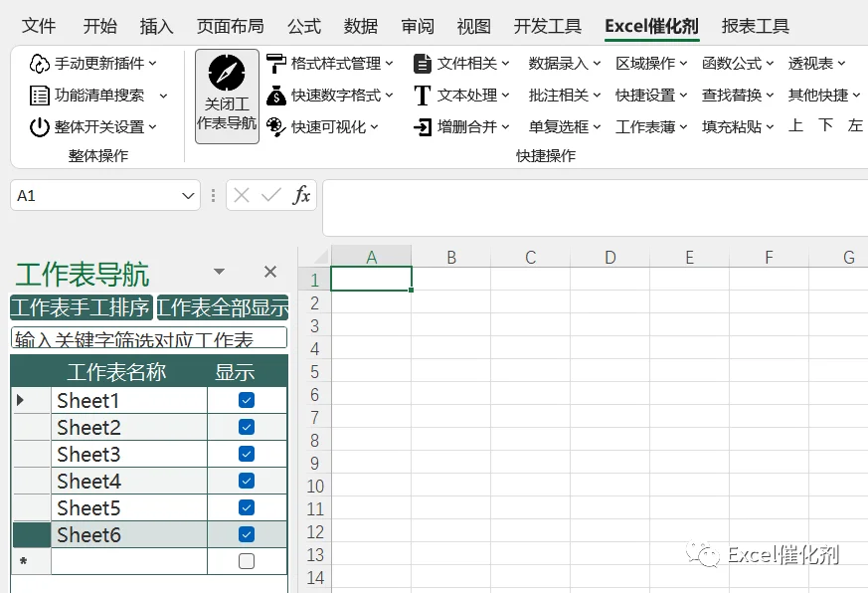The image size is (868, 593).
Task: Uncheck the 显示 checkbox for Sheet3
Action: click(x=247, y=454)
